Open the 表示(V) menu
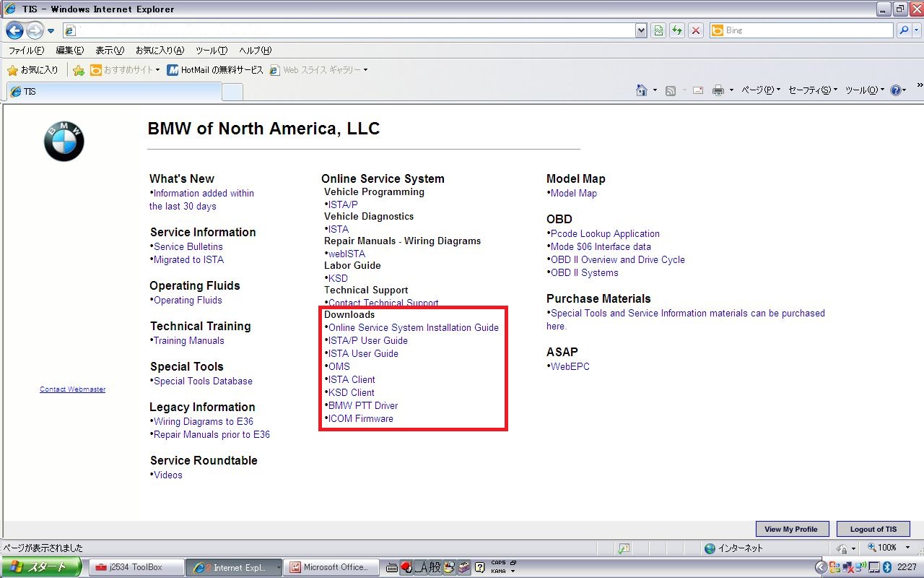Viewport: 924px width, 578px height. [x=110, y=51]
